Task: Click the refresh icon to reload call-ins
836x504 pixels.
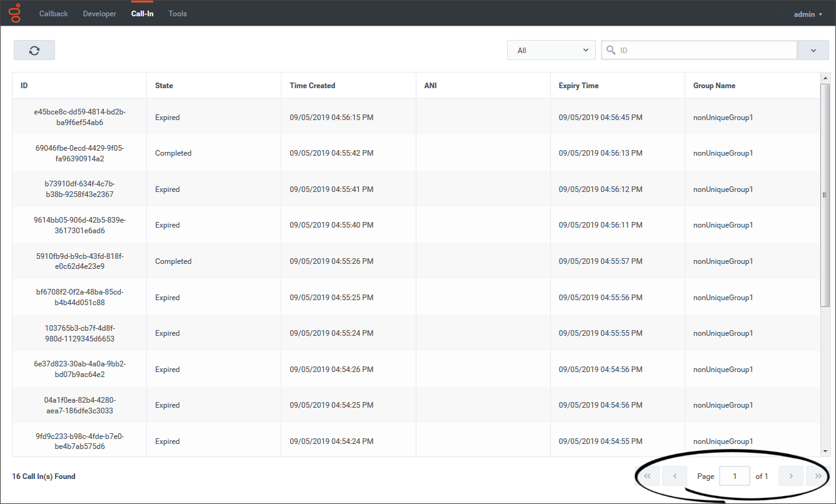Action: [34, 49]
